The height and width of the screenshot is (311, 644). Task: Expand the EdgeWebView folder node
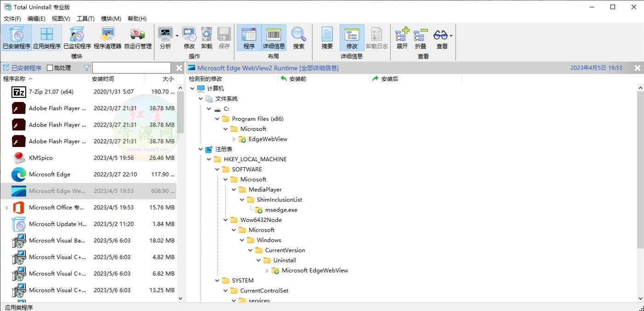[234, 139]
